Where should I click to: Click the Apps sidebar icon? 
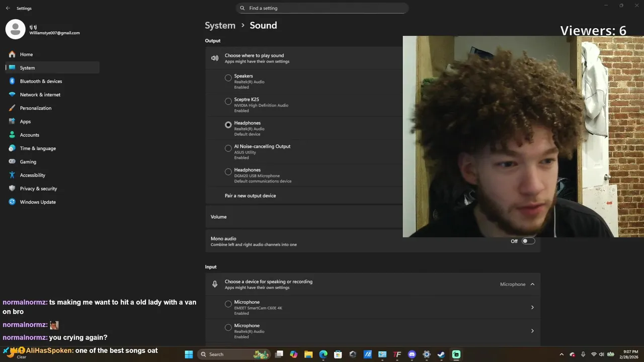tap(12, 121)
